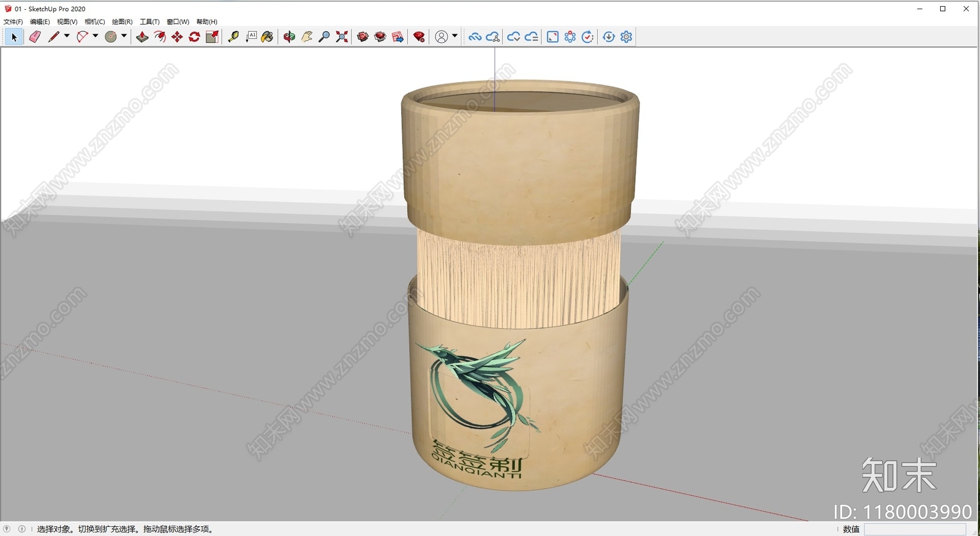Click the blue dots cluster icon

coord(570,37)
